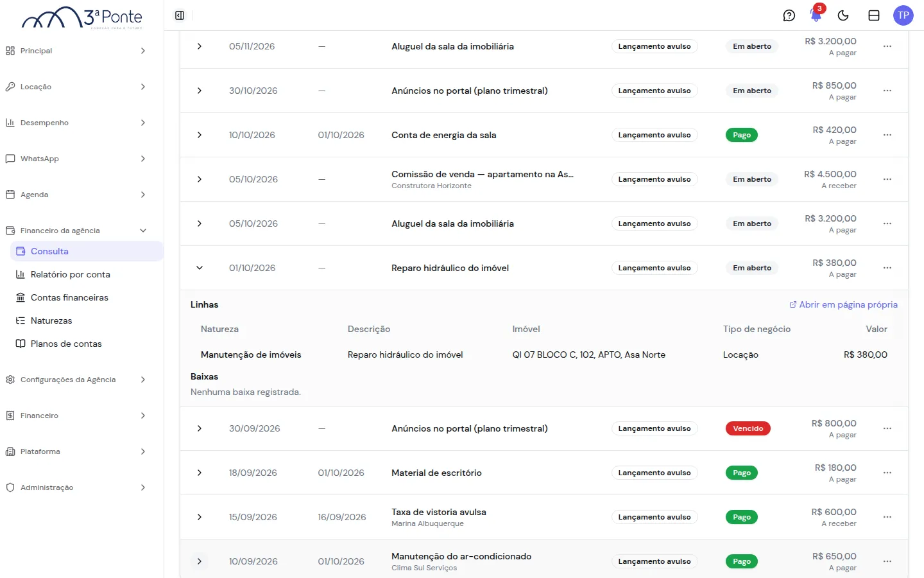The image size is (924, 578).
Task: Open Naturezas page
Action: (87, 320)
